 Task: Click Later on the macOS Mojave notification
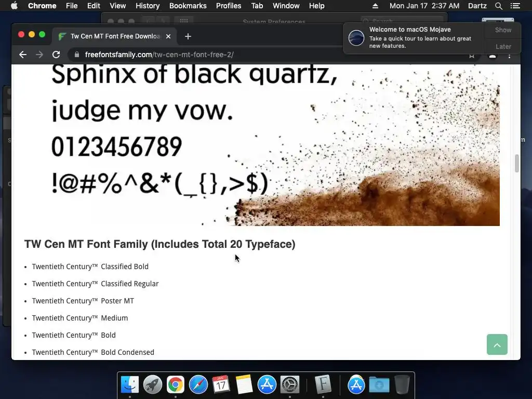[x=503, y=46]
